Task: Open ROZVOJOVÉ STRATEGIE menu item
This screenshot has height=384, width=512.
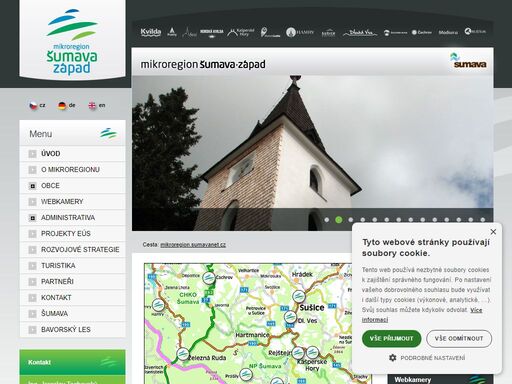Action: [72, 250]
